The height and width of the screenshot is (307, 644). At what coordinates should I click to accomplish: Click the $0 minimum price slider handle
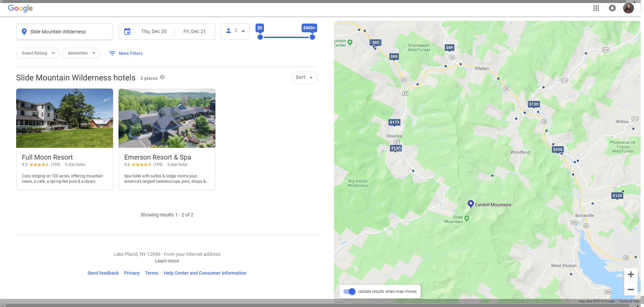pyautogui.click(x=260, y=37)
